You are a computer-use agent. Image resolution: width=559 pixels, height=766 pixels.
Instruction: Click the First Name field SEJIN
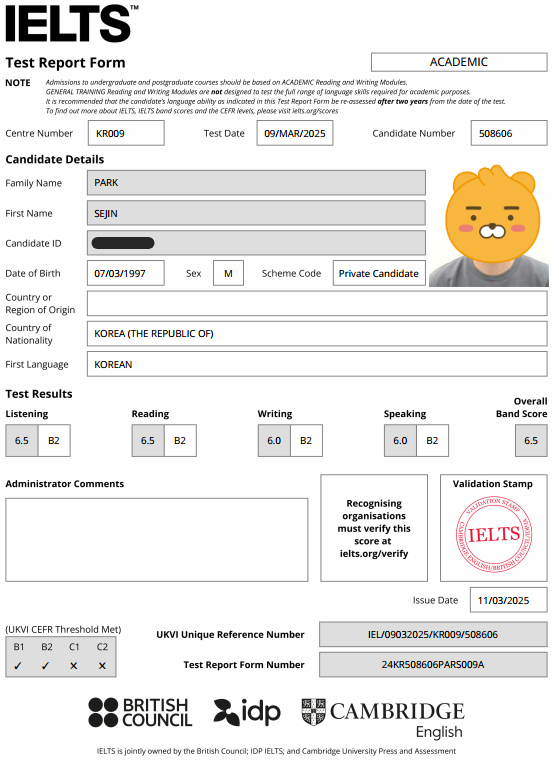click(256, 213)
